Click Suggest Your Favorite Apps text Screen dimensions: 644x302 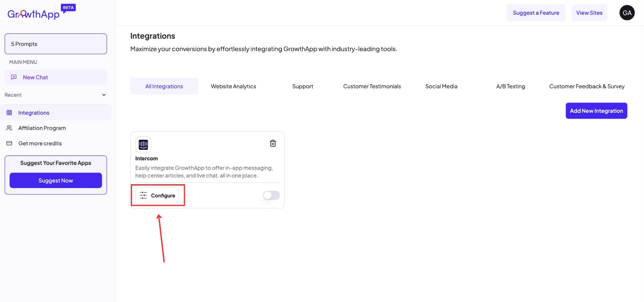point(56,163)
